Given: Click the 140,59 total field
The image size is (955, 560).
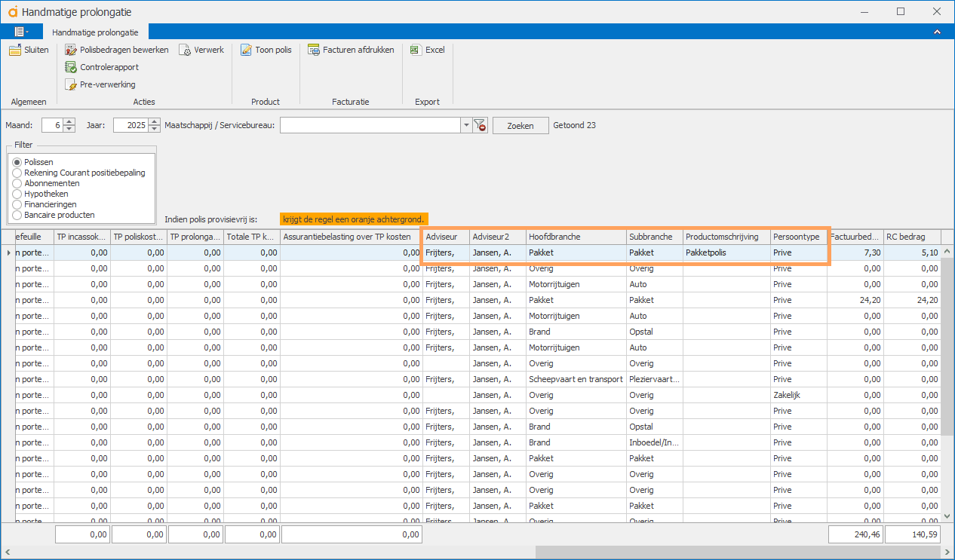Looking at the screenshot, I should tap(913, 534).
